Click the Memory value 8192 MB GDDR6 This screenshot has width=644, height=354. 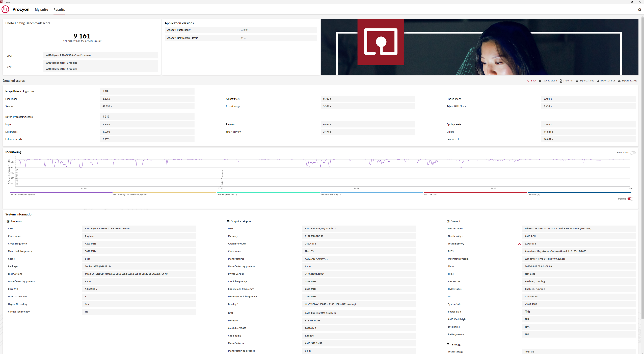pos(359,236)
